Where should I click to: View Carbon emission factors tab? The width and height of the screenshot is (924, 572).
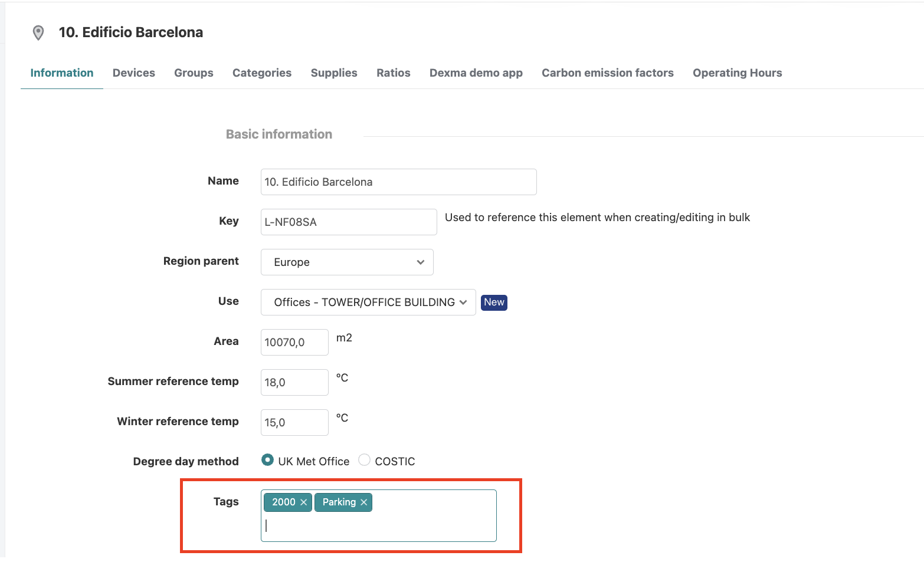(608, 73)
